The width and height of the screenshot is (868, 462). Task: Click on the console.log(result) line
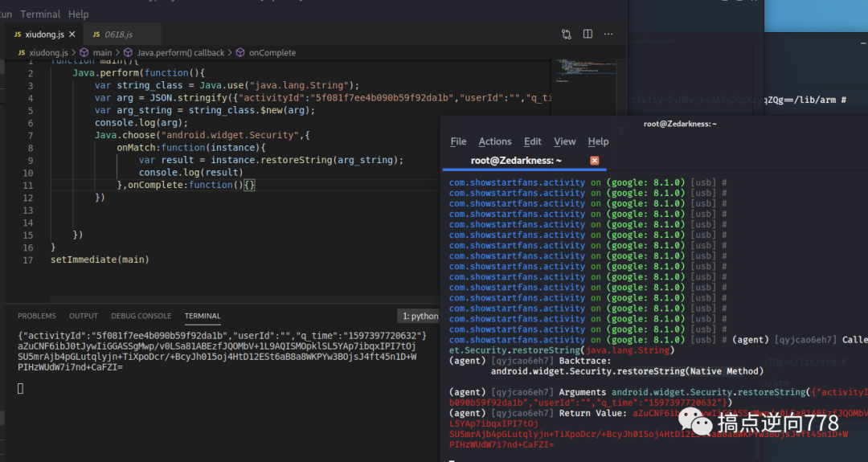(190, 173)
